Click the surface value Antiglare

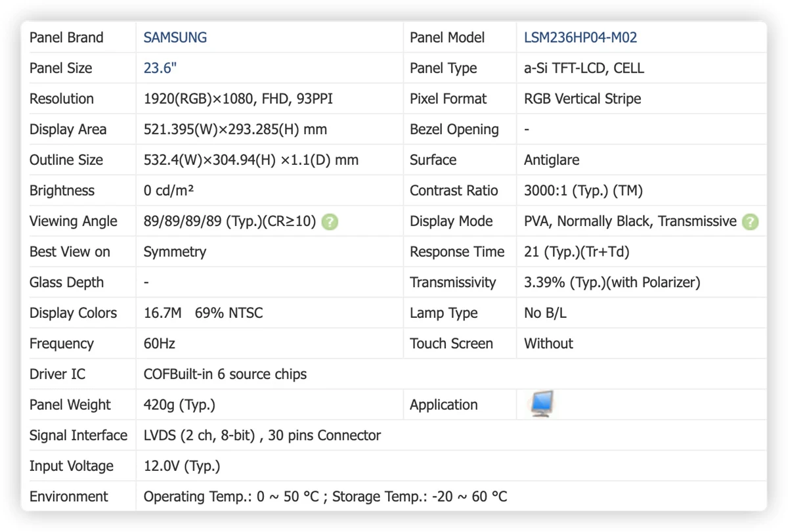(552, 160)
